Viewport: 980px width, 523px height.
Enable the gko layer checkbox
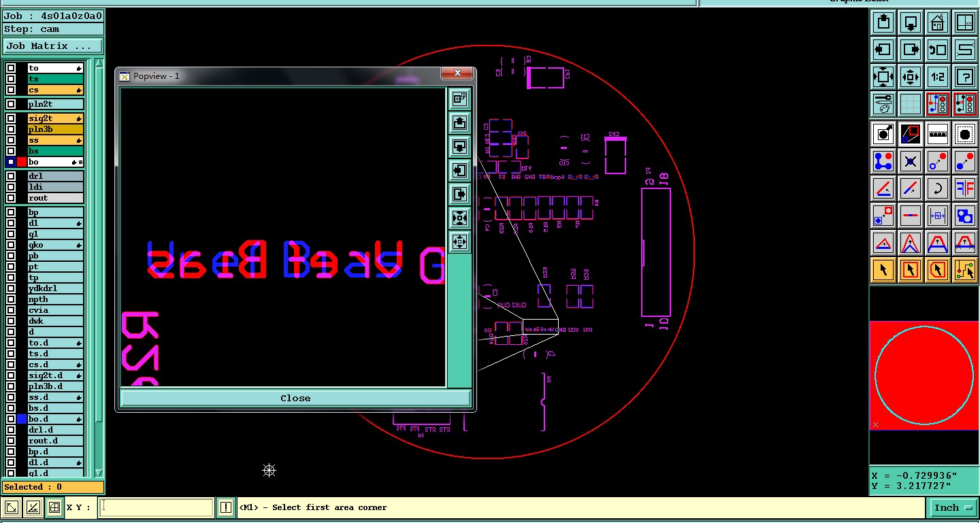pos(11,245)
